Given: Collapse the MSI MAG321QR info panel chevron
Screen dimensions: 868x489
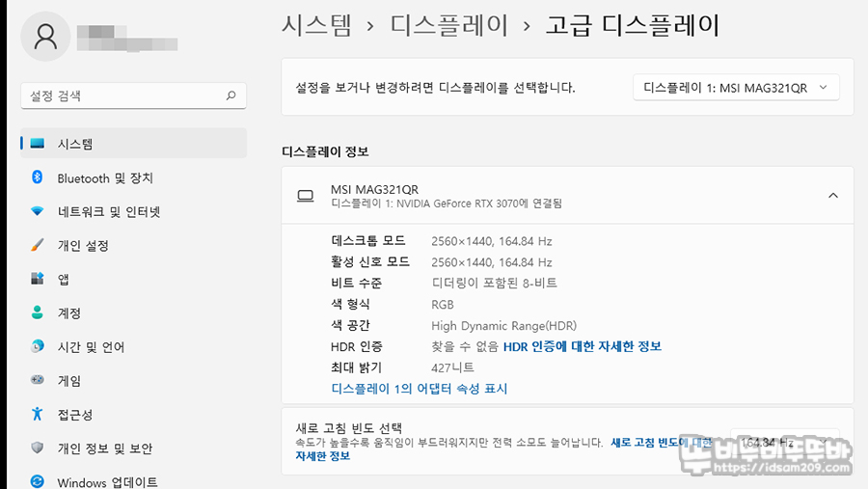Looking at the screenshot, I should tap(832, 196).
